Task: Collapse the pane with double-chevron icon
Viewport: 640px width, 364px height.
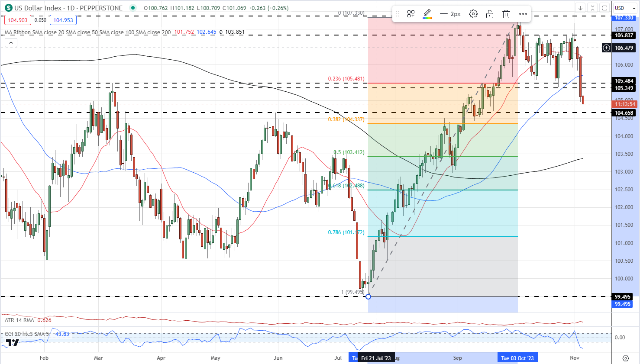Action: (593, 8)
